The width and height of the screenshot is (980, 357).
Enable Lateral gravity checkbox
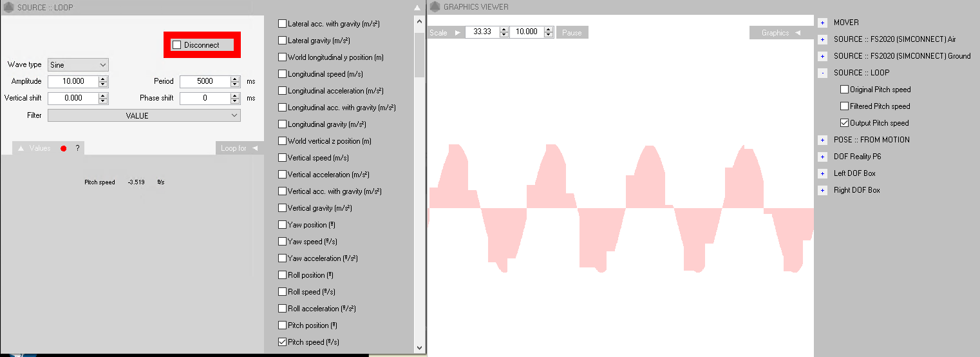click(x=282, y=41)
